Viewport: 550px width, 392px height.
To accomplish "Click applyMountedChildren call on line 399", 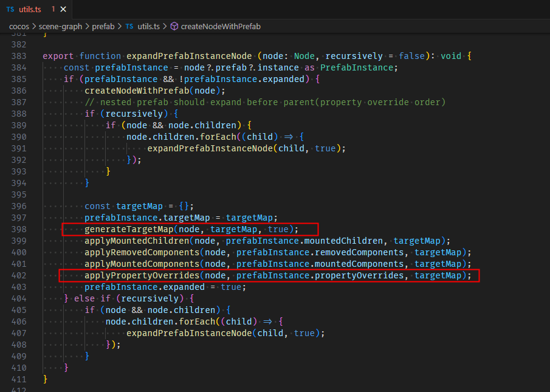I will (x=137, y=241).
